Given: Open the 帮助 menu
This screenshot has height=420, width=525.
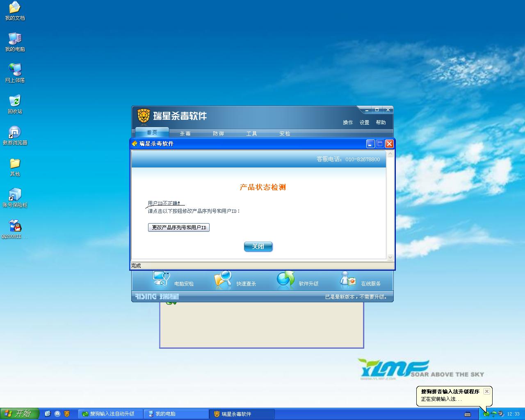Looking at the screenshot, I should coord(381,123).
